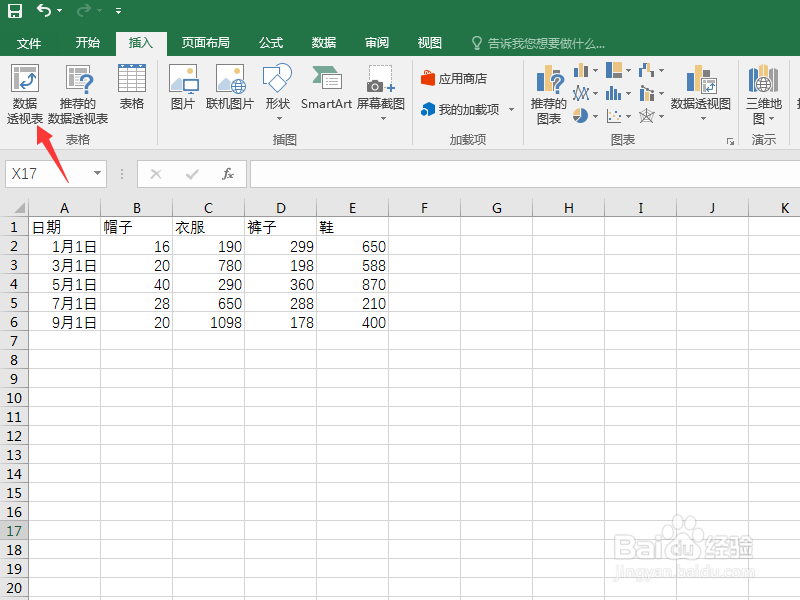Select the cell with value 299
Viewport: 800px width, 600px height.
pos(280,246)
